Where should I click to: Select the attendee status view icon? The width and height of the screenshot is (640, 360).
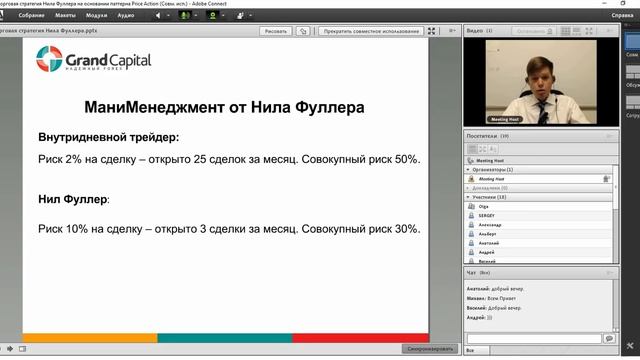(493, 149)
